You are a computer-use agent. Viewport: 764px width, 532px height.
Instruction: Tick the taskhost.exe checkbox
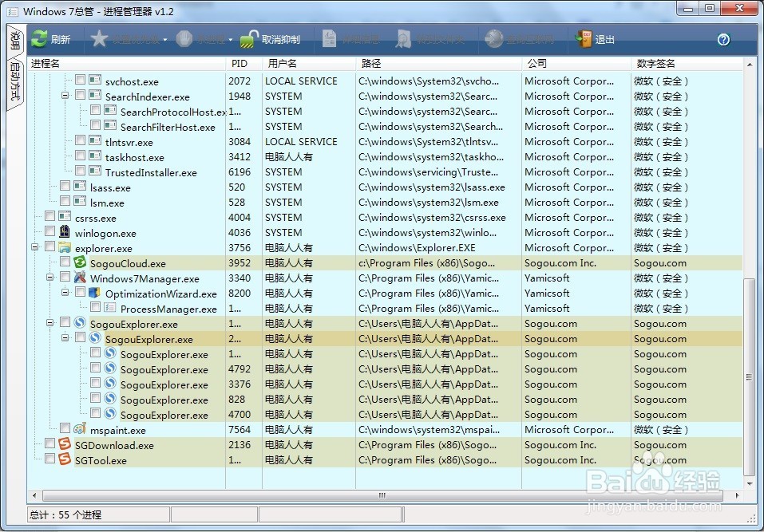tap(81, 156)
